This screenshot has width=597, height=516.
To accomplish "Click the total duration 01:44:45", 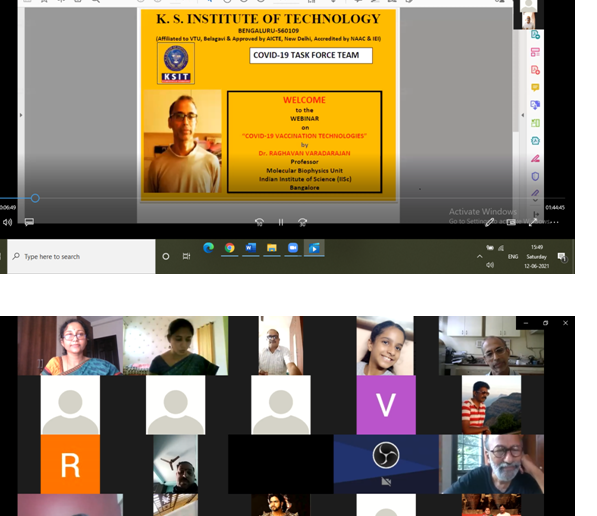I will click(555, 208).
